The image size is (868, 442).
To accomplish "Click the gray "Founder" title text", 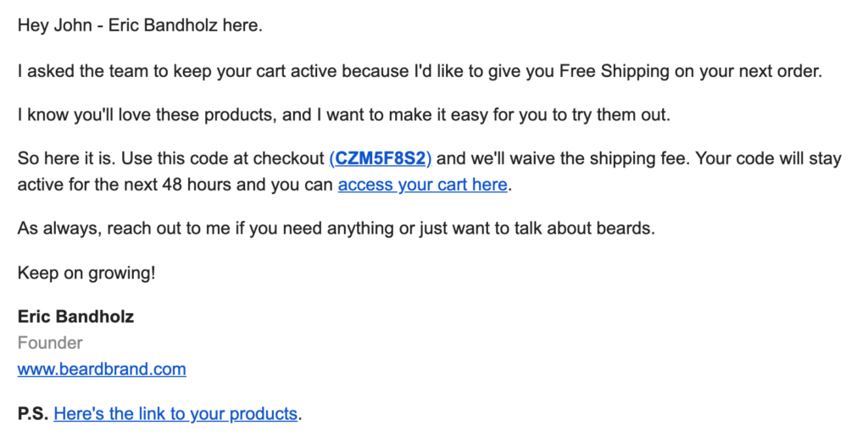I will 50,343.
